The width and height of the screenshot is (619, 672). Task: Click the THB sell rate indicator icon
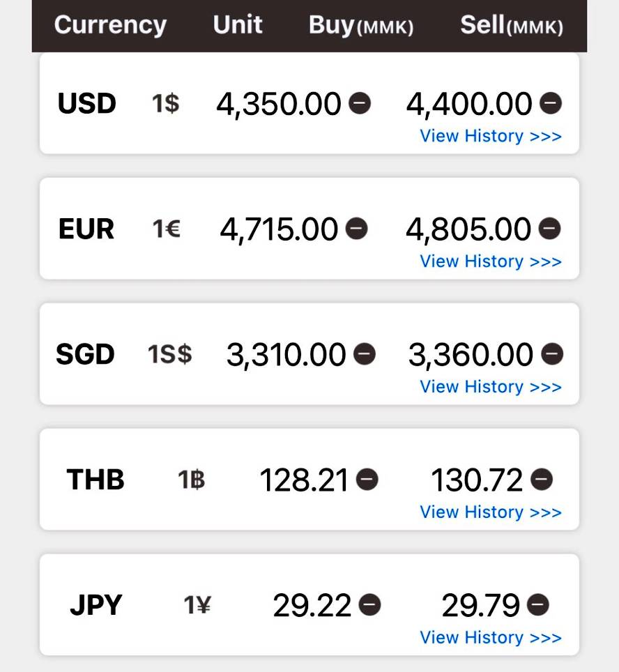542,480
